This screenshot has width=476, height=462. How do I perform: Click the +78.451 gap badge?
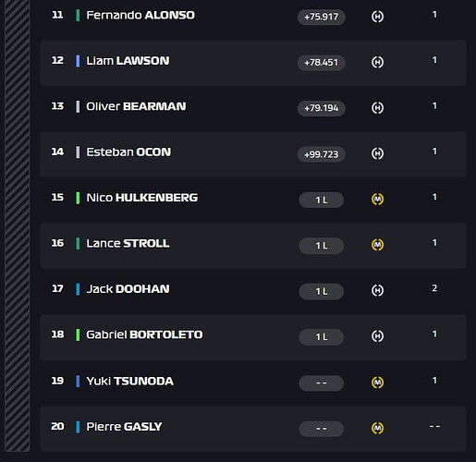pos(321,63)
